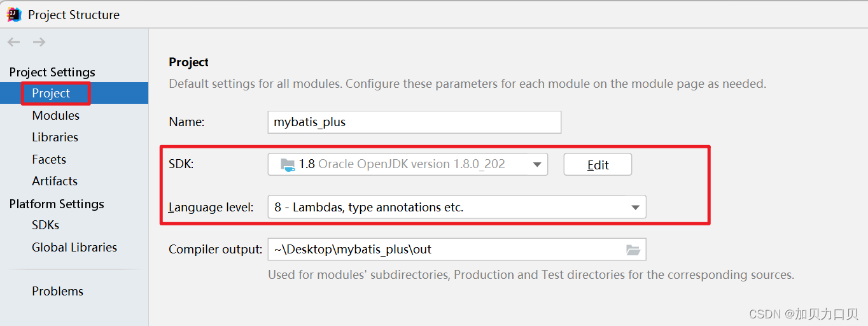
Task: Select Facets in the sidebar
Action: point(49,159)
